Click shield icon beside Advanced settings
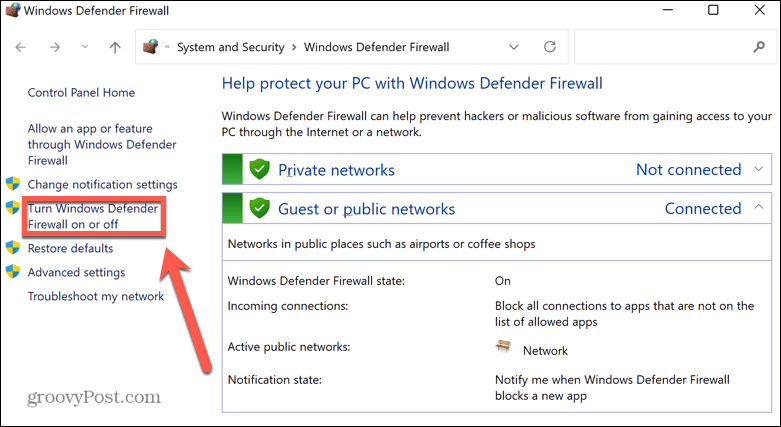The width and height of the screenshot is (781, 427). click(x=13, y=272)
